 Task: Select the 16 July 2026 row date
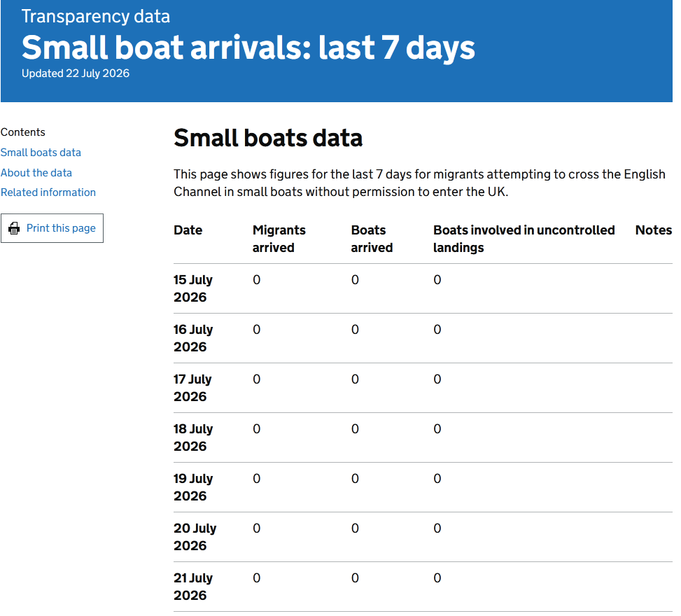[193, 338]
